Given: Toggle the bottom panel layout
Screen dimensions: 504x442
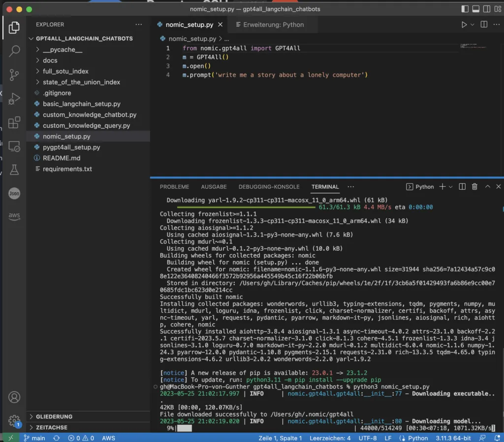Looking at the screenshot, I should click(x=476, y=9).
